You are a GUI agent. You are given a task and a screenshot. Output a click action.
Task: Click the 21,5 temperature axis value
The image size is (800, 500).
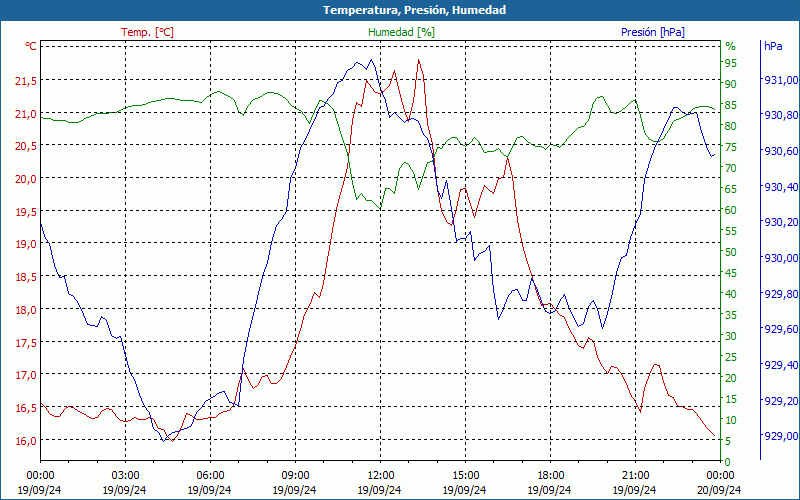26,81
